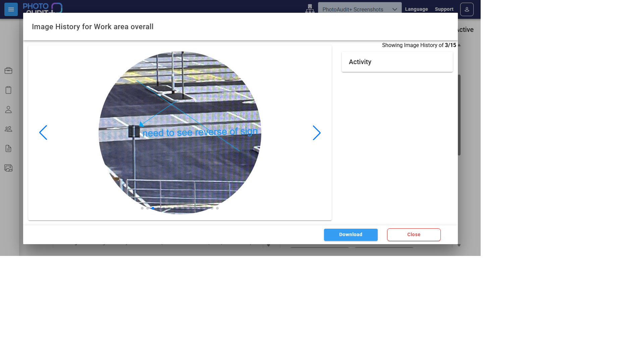Select the first carousel indicator dot
The width and height of the screenshot is (644, 357).
142,208
